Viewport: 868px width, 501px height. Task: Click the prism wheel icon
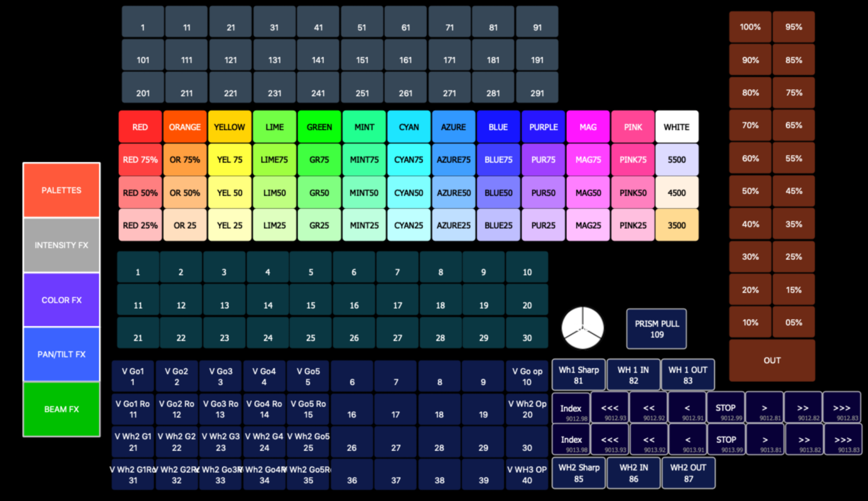click(582, 328)
